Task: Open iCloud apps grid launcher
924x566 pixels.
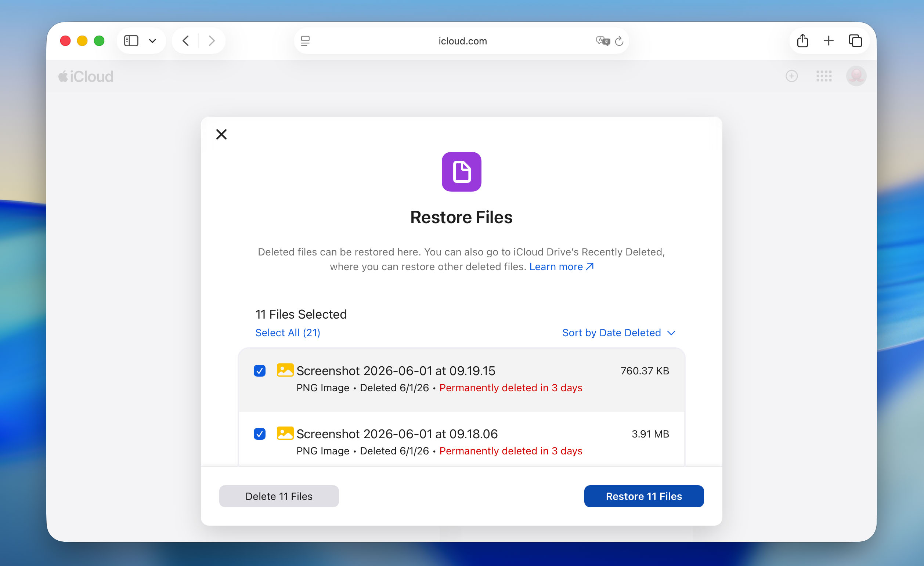Action: pos(824,76)
